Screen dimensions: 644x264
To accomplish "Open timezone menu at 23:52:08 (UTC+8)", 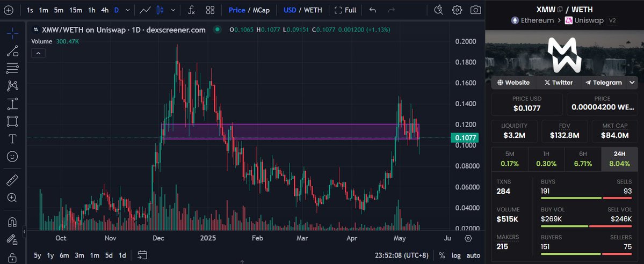I will click(x=402, y=255).
